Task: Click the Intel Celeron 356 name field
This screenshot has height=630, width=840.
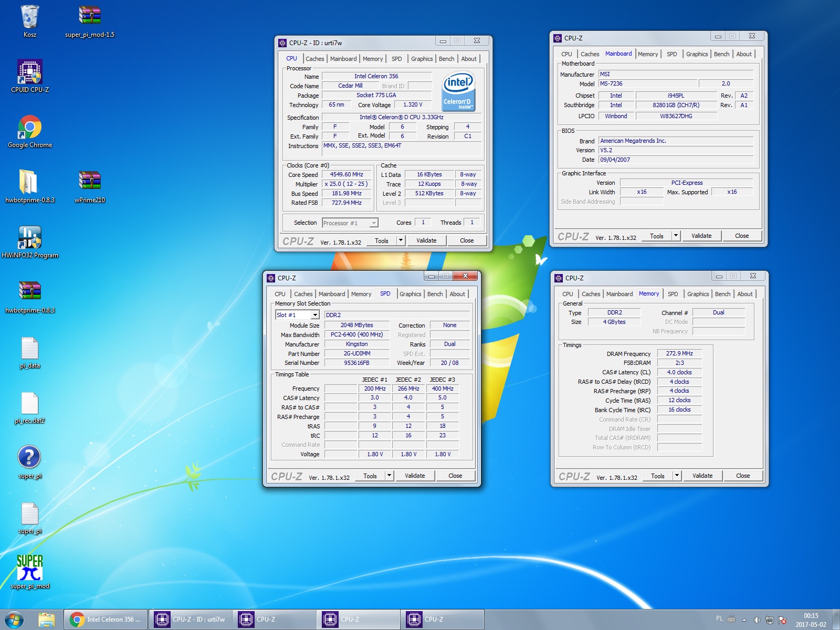Action: click(x=376, y=76)
